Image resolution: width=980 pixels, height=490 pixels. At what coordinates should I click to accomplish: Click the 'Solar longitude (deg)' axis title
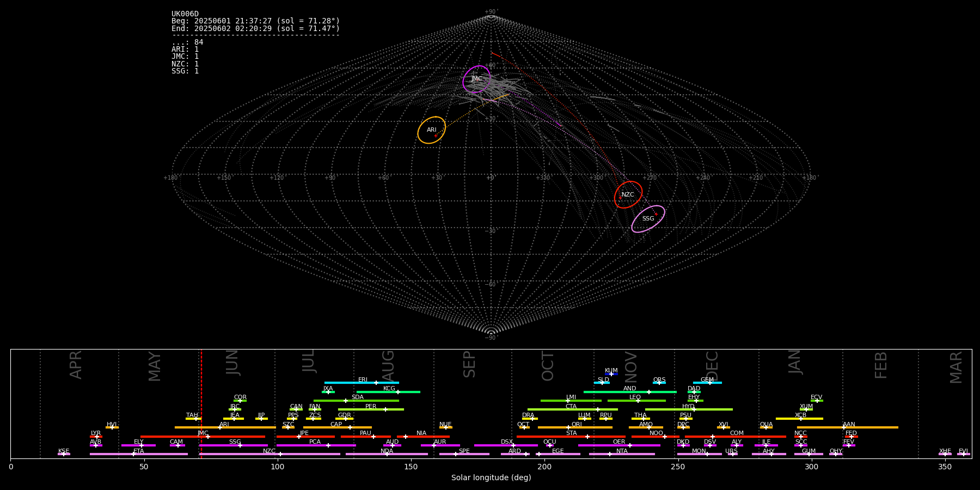tap(491, 478)
